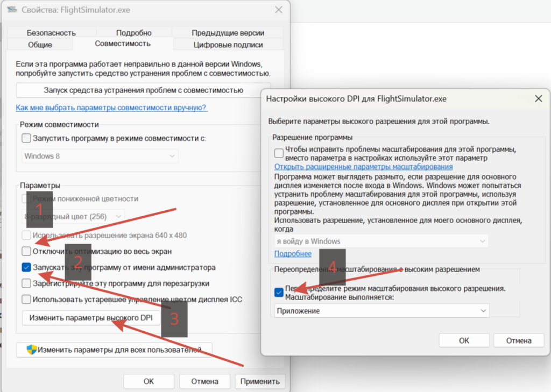Screen dimensions: 551x392
Task: Check 'Запустить программу в режиме совместимости'
Action: [x=26, y=138]
